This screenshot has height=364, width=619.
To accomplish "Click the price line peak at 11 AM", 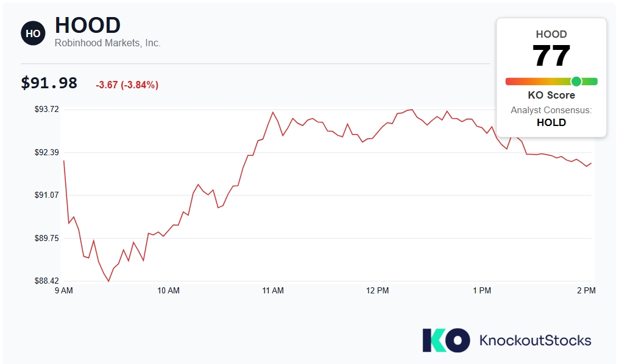I will click(x=273, y=113).
